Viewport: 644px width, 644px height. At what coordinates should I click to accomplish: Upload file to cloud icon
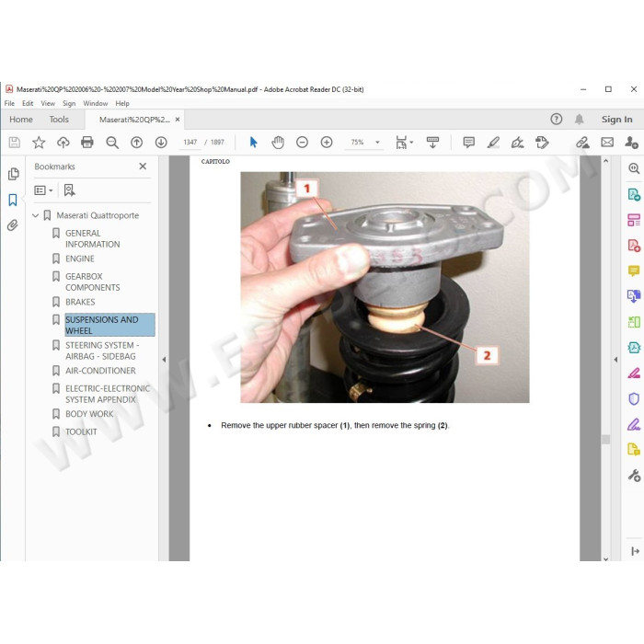pos(63,142)
